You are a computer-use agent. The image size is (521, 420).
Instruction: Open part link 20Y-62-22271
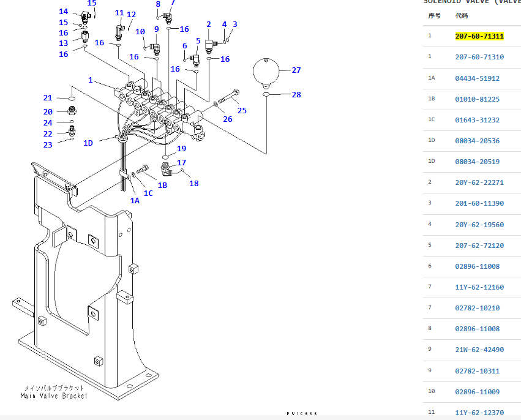(479, 182)
